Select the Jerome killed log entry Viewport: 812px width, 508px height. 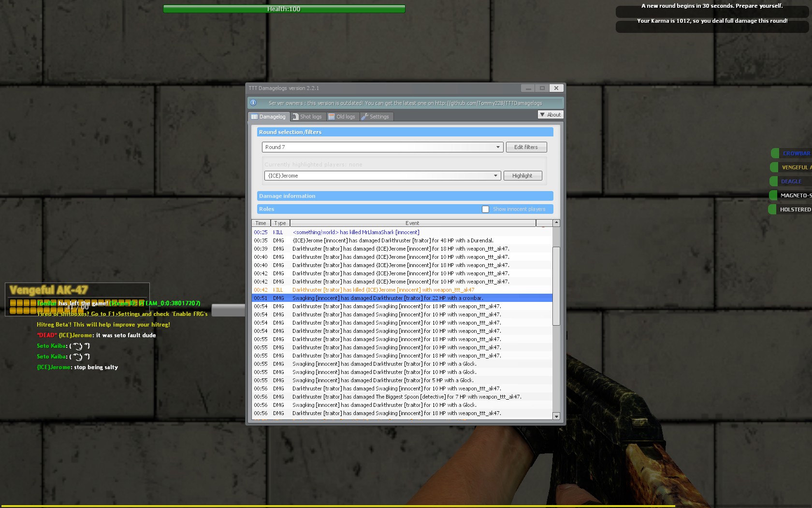(x=383, y=290)
